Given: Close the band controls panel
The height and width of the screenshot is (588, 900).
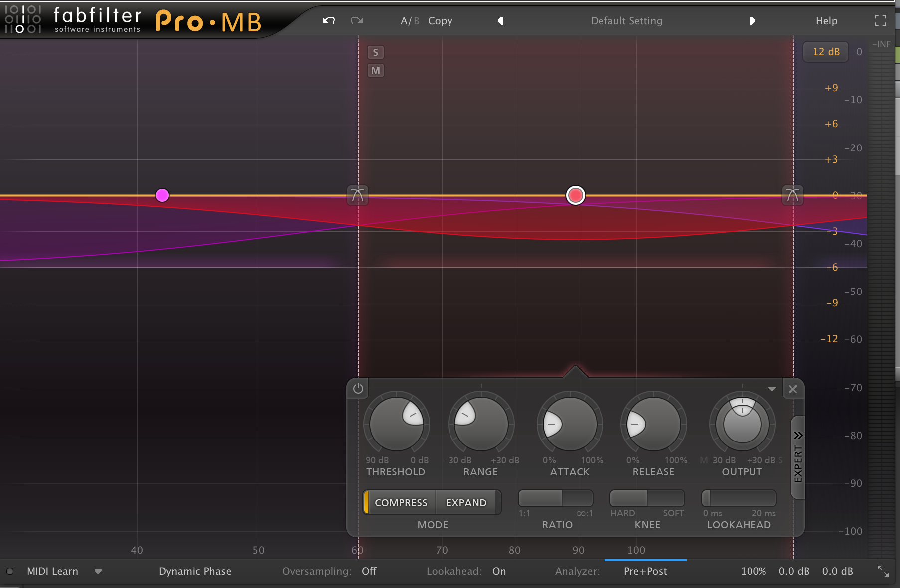Looking at the screenshot, I should [x=793, y=389].
